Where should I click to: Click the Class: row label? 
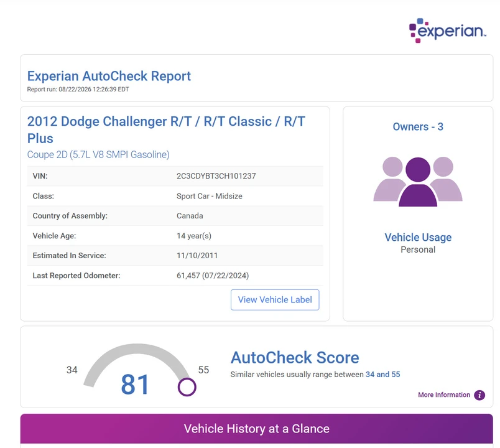(x=43, y=196)
